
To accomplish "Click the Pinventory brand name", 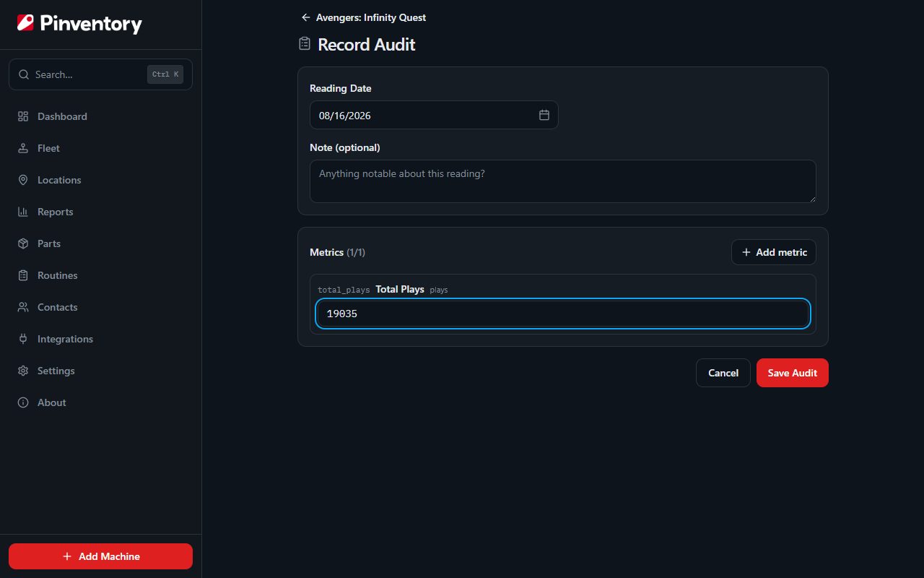I will (91, 24).
